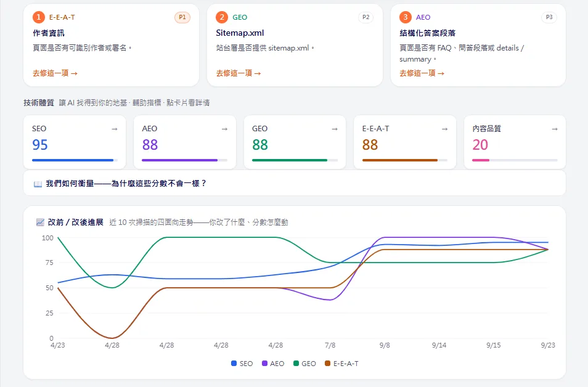Click the 100 value on chart y-axis
588x387 pixels.
click(x=47, y=238)
